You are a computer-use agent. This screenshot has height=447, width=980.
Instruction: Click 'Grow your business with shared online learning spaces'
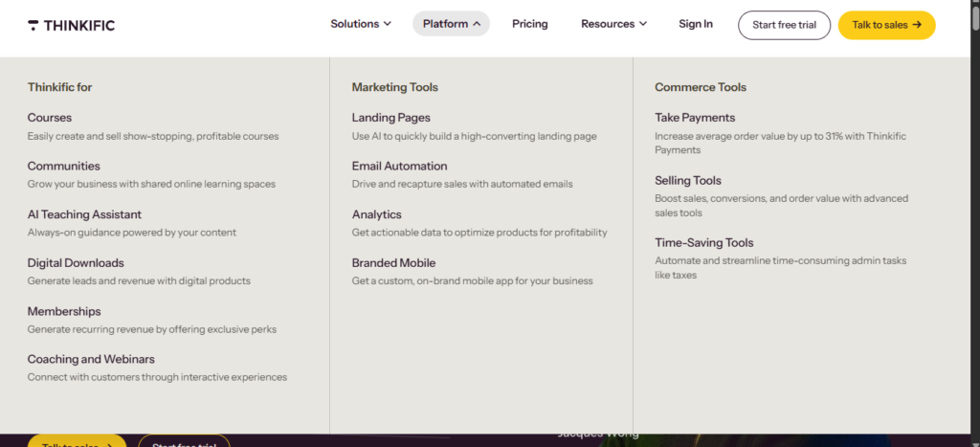pos(151,185)
